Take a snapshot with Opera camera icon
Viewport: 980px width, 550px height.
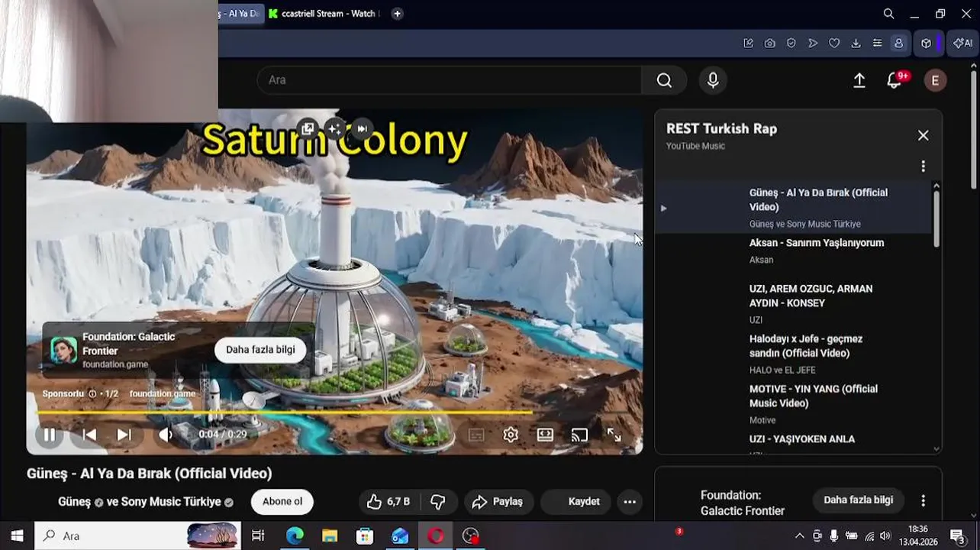(x=770, y=44)
